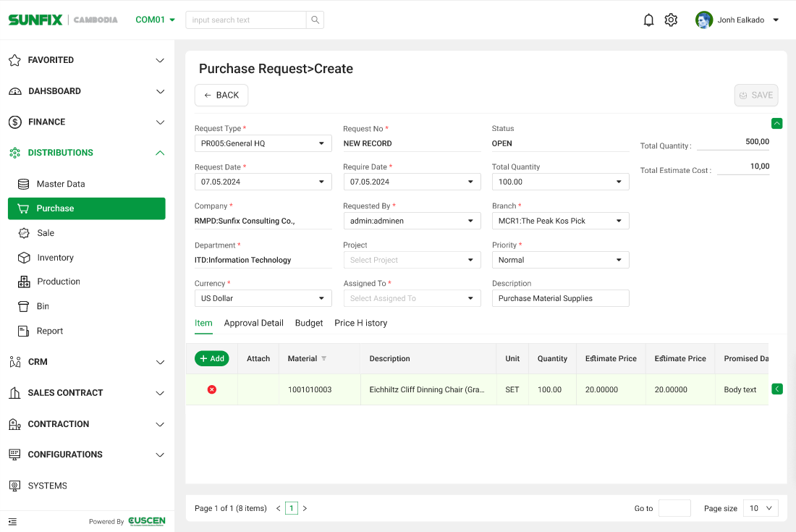Delete the item row via red X
This screenshot has height=532, width=796.
(212, 389)
